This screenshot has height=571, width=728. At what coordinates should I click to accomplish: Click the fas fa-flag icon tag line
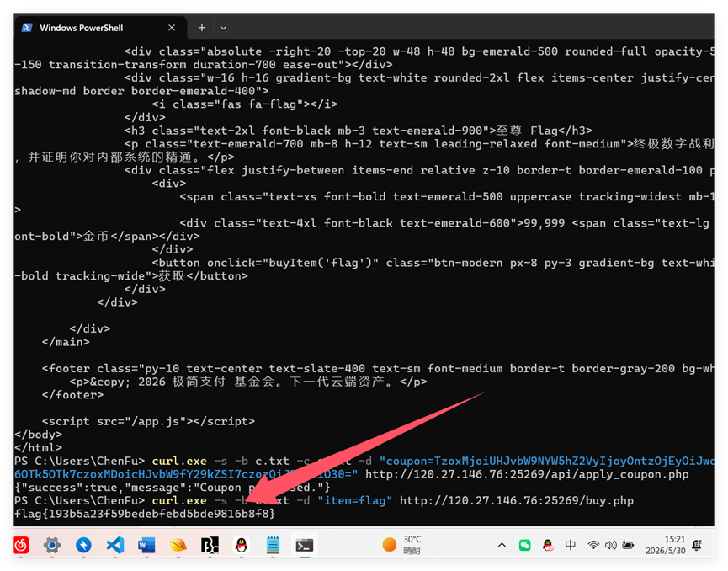(245, 104)
